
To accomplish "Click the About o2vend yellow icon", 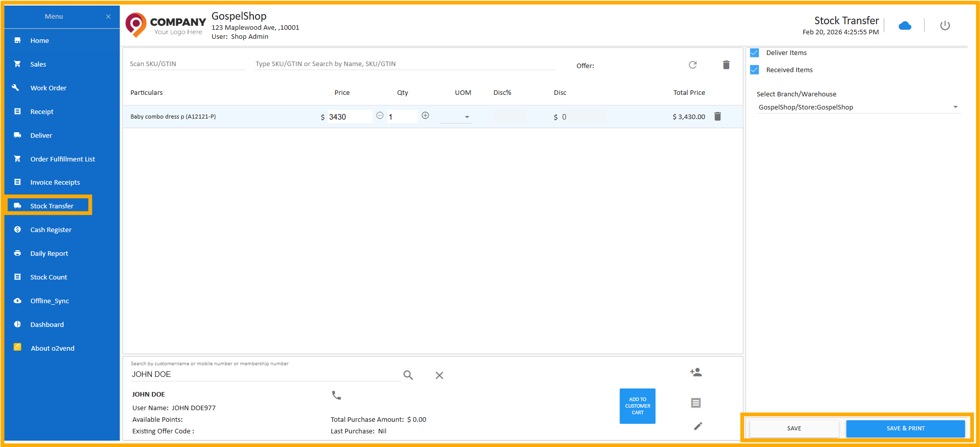I will 18,347.
